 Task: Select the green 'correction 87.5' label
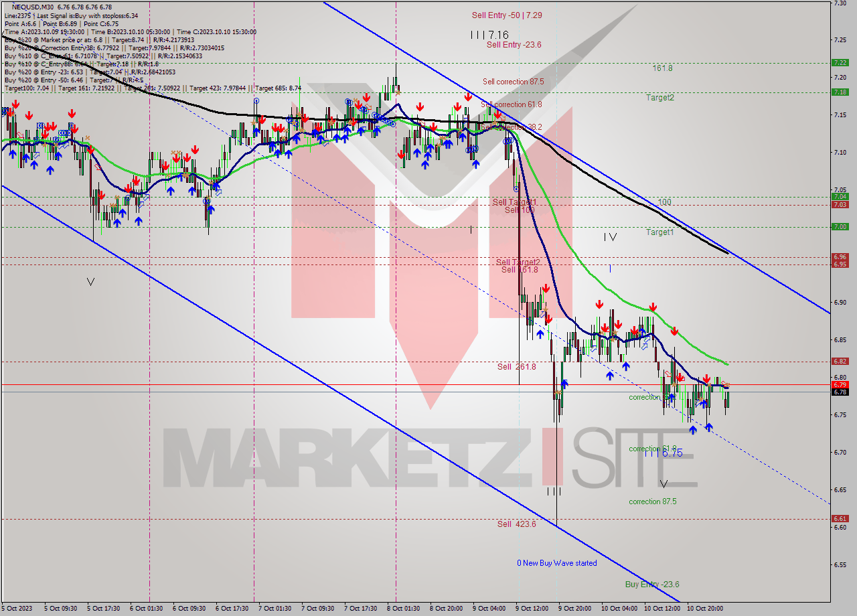click(x=653, y=502)
